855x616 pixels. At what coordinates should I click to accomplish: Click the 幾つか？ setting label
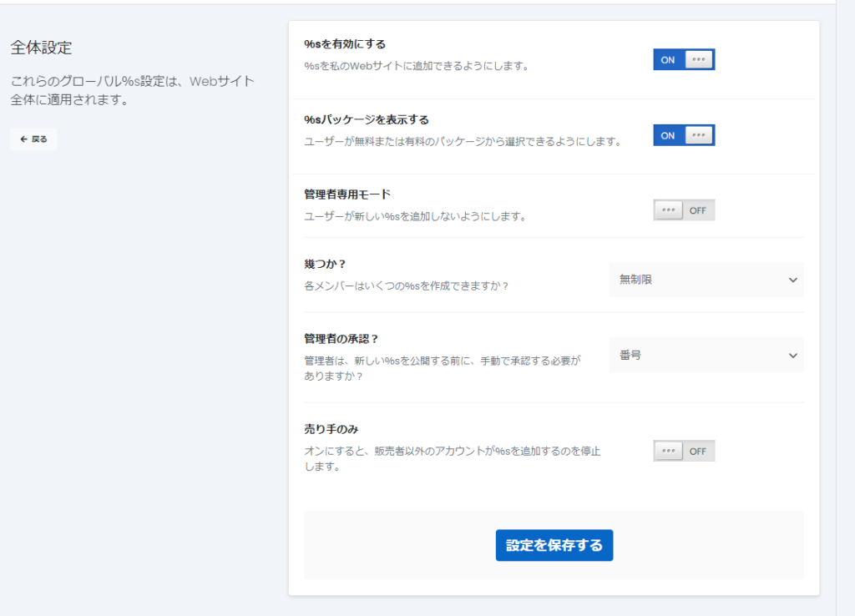pos(325,264)
